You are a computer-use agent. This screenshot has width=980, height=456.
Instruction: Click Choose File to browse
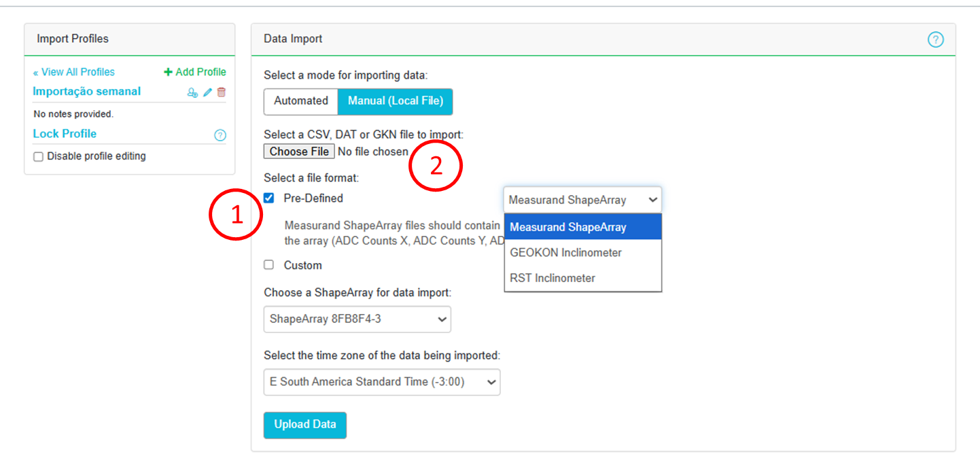[299, 152]
